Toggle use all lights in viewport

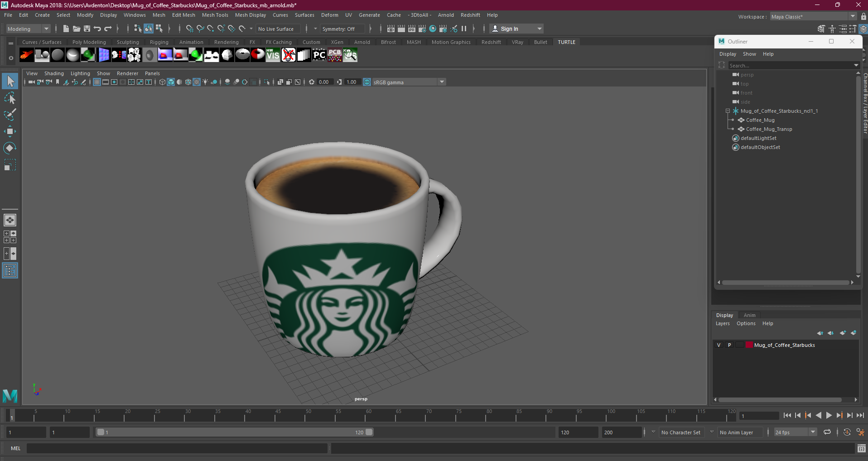pyautogui.click(x=205, y=82)
